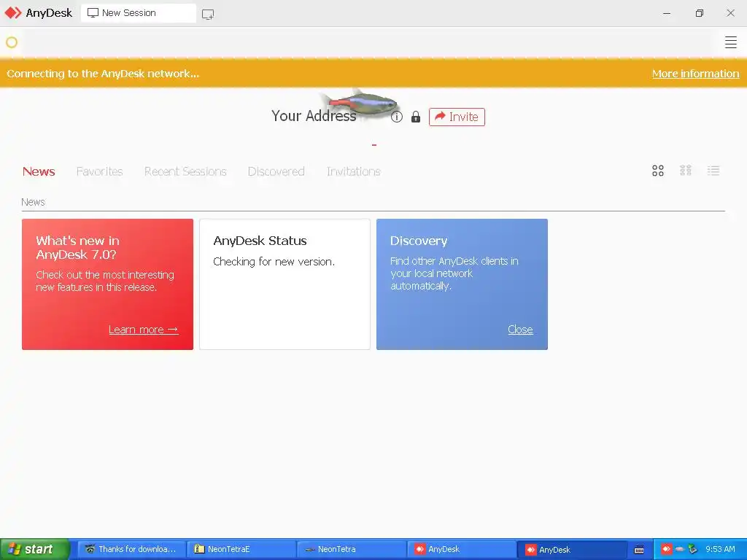Image resolution: width=747 pixels, height=560 pixels.
Task: Open the NeonTetraE taskbar item
Action: point(241,550)
